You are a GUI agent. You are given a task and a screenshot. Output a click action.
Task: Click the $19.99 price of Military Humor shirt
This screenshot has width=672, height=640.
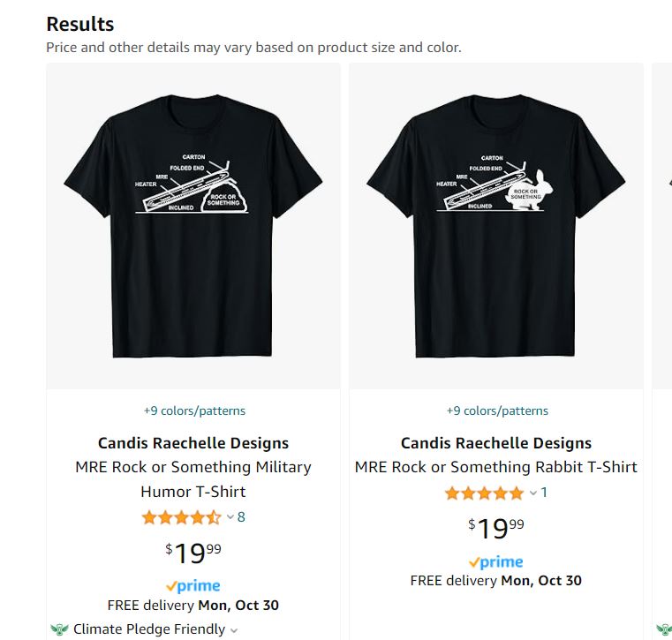pos(193,553)
